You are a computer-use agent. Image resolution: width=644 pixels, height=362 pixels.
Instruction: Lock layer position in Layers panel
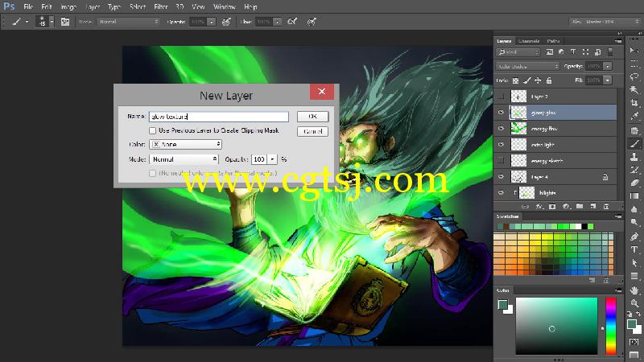point(538,80)
